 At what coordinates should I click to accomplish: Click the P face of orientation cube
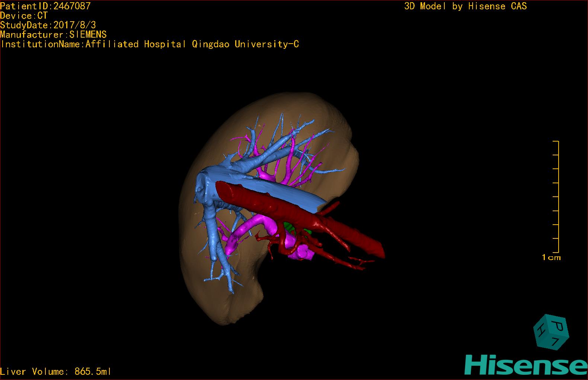tap(559, 326)
